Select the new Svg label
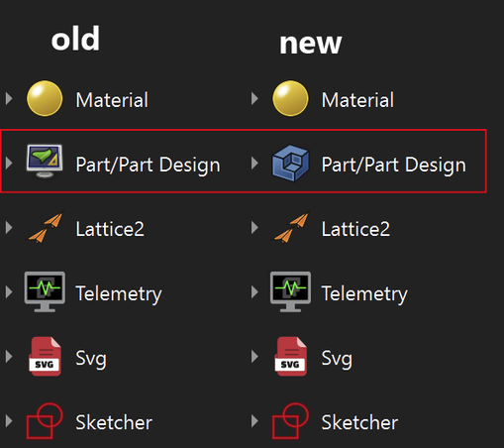The height and width of the screenshot is (448, 504). click(x=337, y=359)
